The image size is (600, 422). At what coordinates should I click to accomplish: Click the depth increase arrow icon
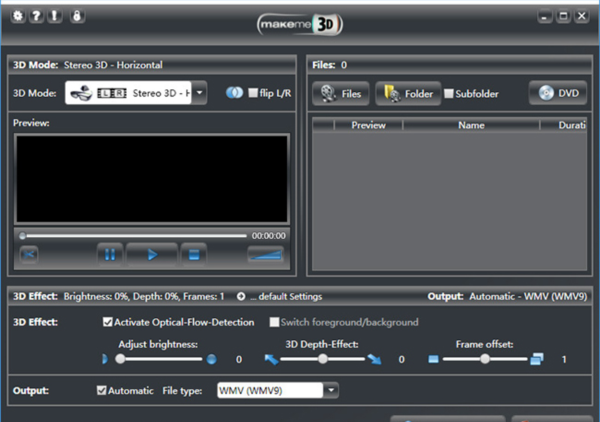coord(374,359)
